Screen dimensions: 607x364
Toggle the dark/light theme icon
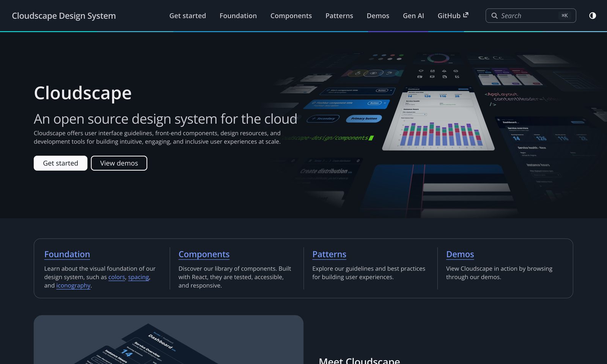pyautogui.click(x=592, y=16)
